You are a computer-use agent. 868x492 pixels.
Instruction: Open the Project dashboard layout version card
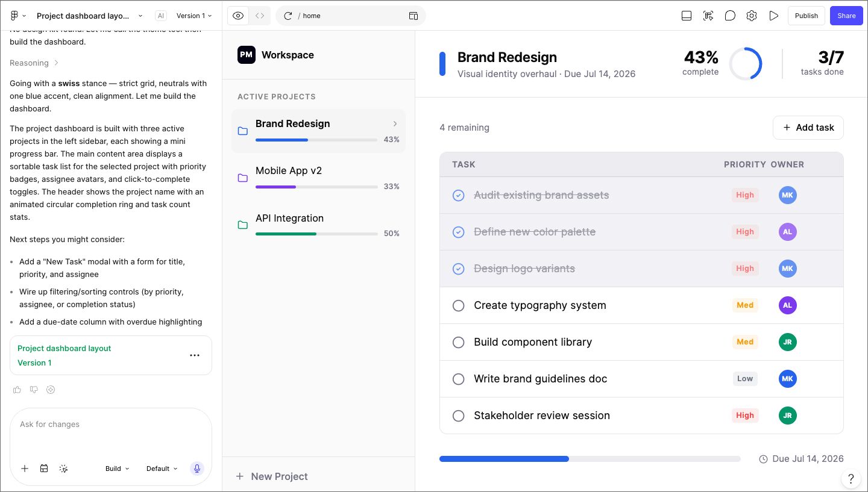[x=111, y=355]
